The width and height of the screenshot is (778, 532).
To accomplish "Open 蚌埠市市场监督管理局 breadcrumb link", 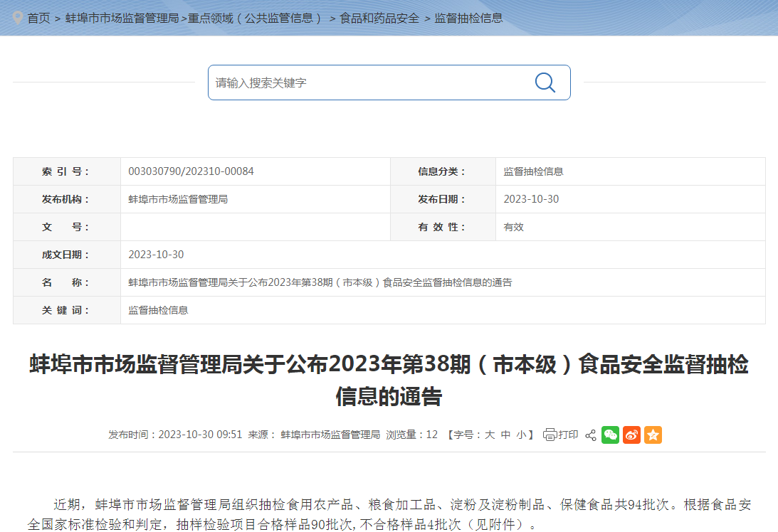I will tap(122, 18).
